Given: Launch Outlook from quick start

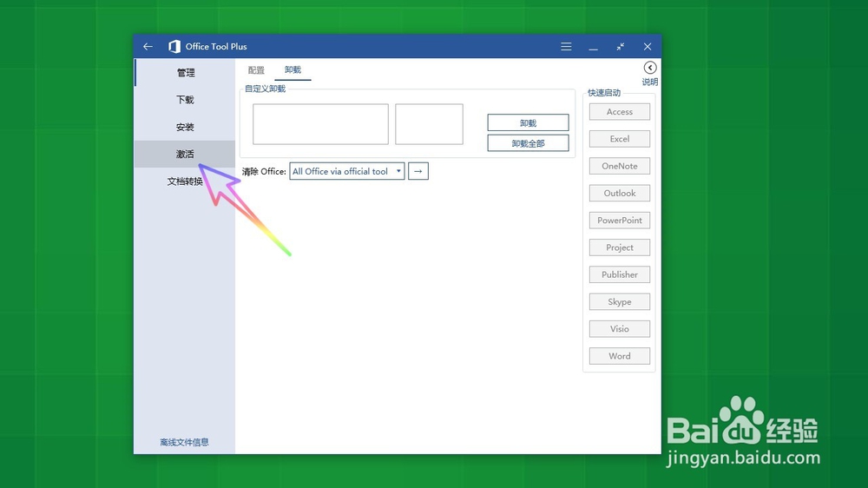Looking at the screenshot, I should point(620,193).
